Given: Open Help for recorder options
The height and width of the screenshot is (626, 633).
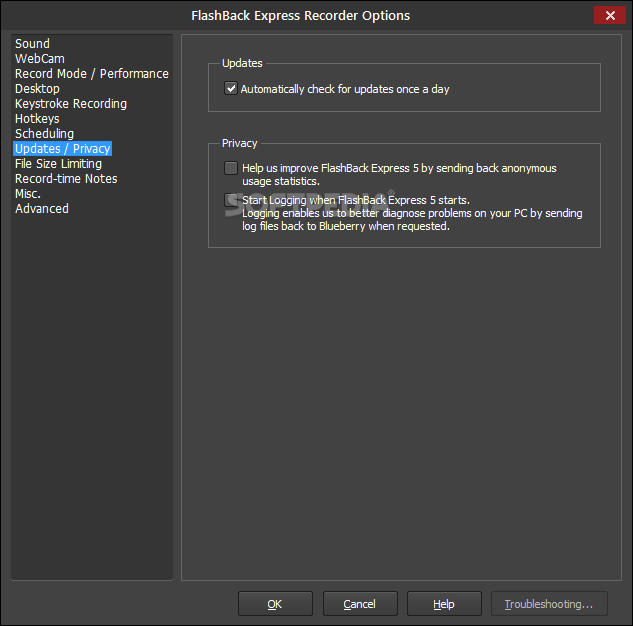Looking at the screenshot, I should click(x=444, y=603).
